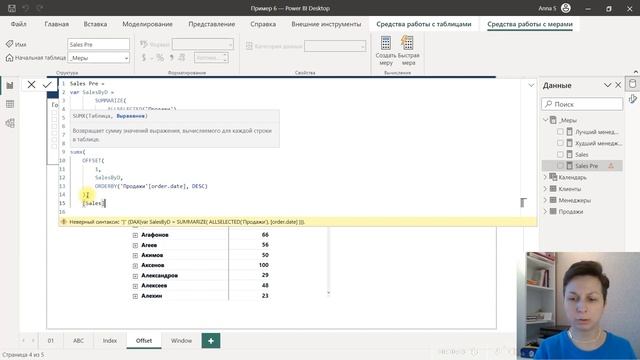640x360 pixels.
Task: Open the Файл menu
Action: click(x=18, y=24)
